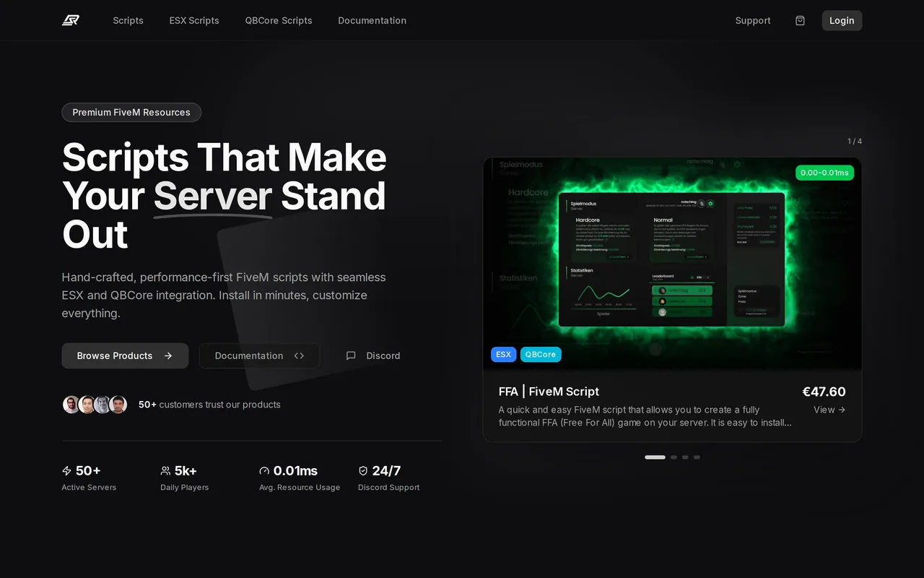The image size is (924, 578).
Task: Click View link on FFA product
Action: click(829, 410)
